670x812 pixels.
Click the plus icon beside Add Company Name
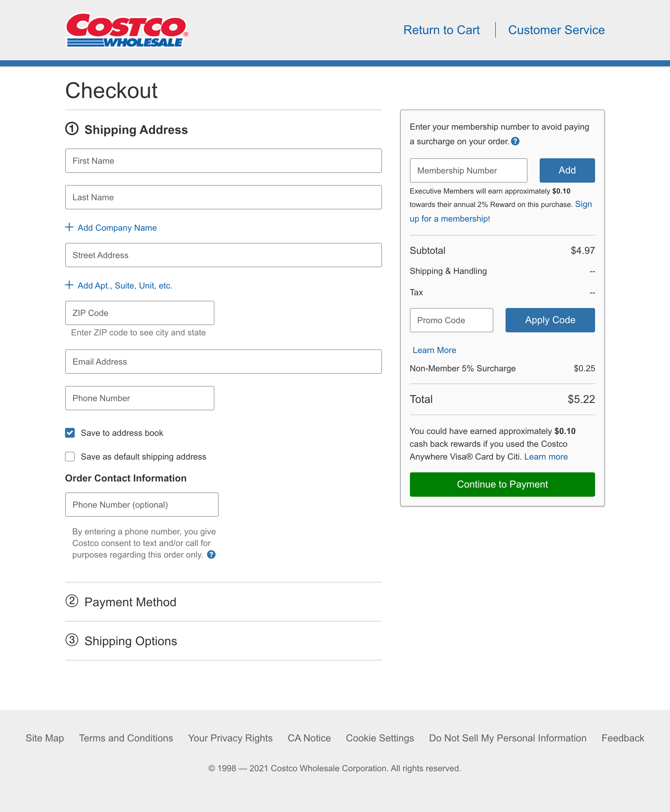(x=69, y=227)
